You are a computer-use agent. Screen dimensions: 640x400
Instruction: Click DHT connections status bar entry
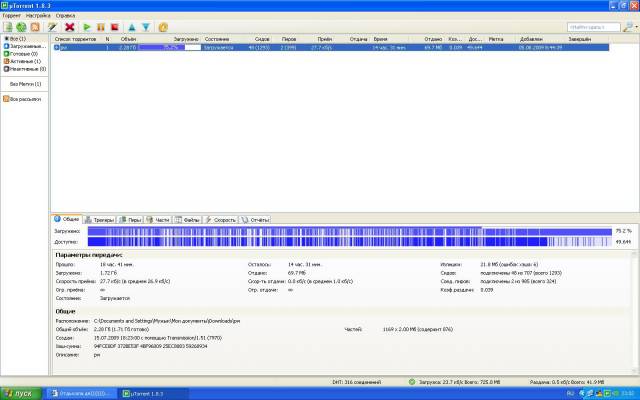(x=357, y=382)
